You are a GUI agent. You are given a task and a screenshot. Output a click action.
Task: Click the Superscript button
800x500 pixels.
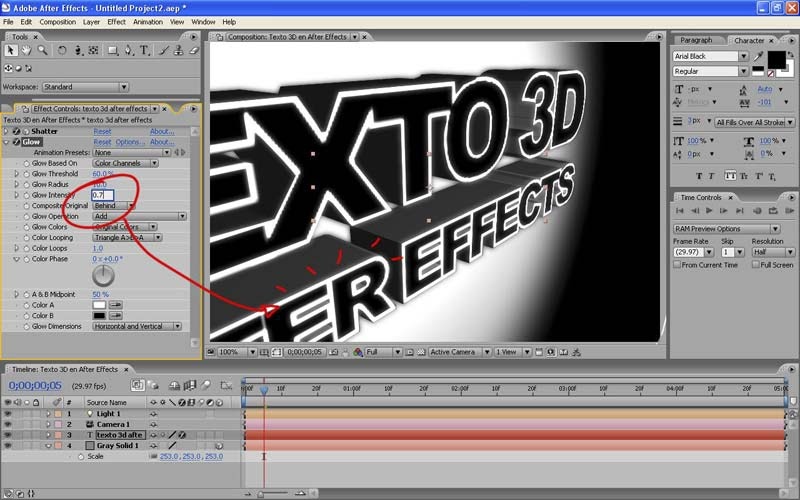[x=759, y=176]
